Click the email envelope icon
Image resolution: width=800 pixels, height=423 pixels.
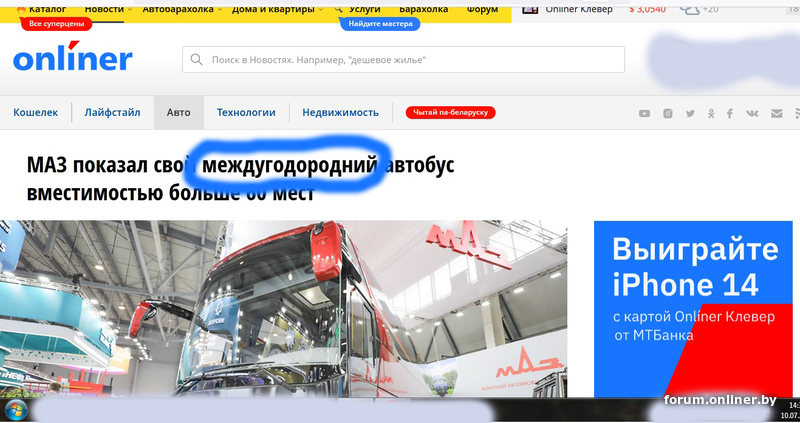tap(775, 113)
